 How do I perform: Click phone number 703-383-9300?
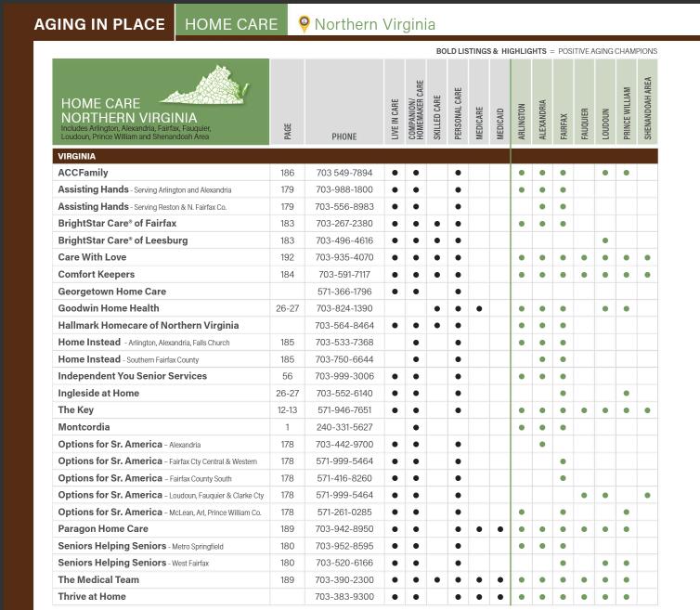pyautogui.click(x=344, y=597)
